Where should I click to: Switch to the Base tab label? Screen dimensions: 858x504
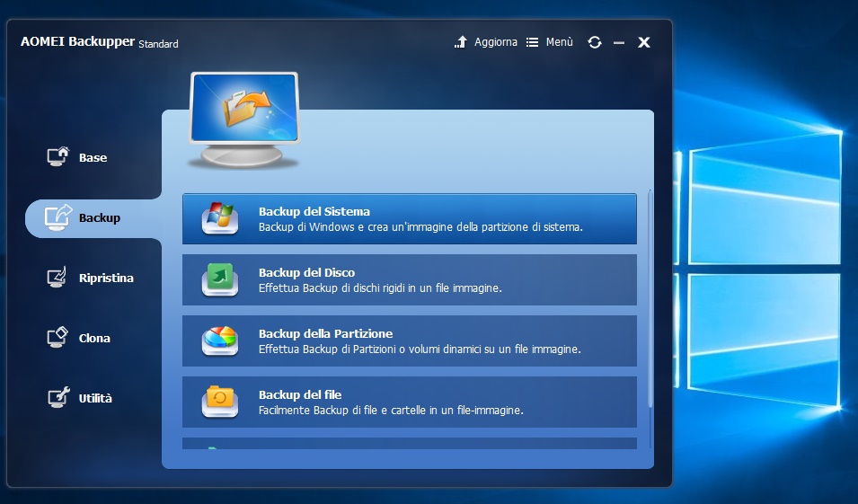tap(93, 157)
